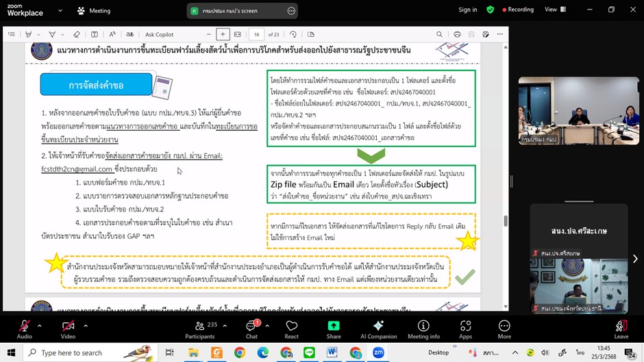This screenshot has height=362, width=644.
Task: Show hidden system tray icons
Action: coord(515,352)
